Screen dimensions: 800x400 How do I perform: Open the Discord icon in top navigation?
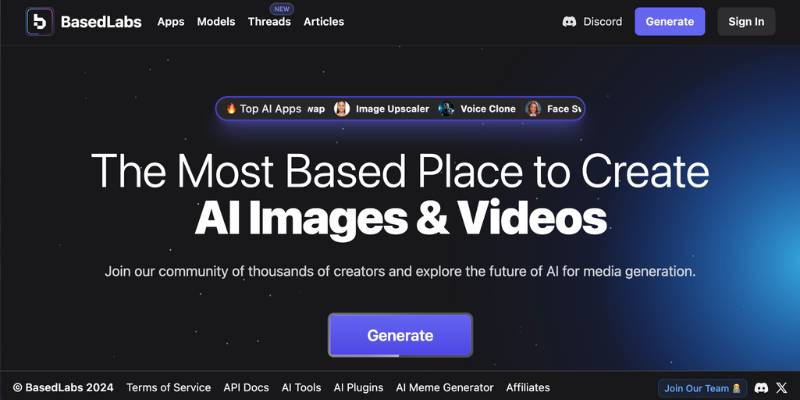[x=569, y=22]
